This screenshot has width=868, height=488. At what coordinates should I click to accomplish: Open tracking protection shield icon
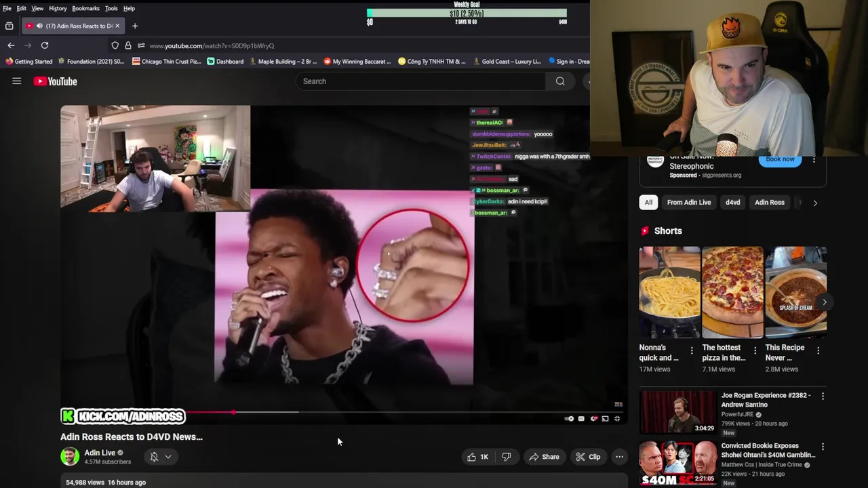115,45
